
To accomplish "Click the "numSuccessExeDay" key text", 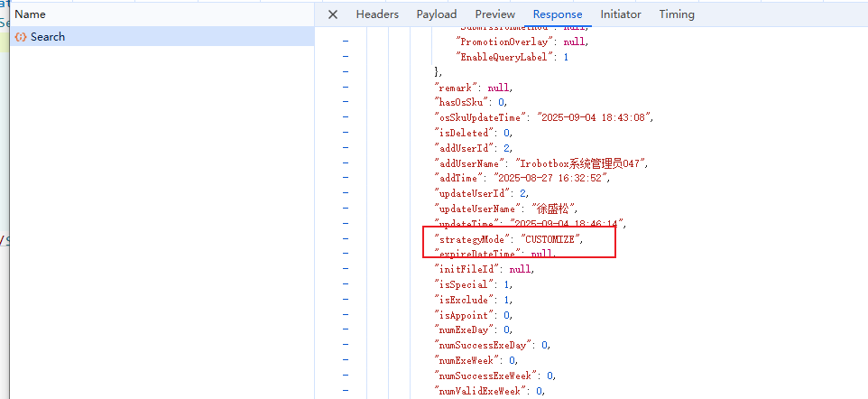I will 483,345.
